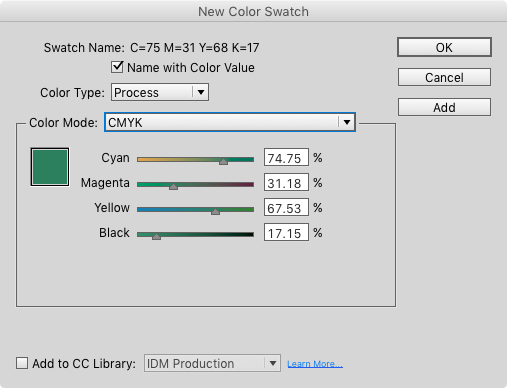Screen dimensions: 507x388
Task: Click the Cancel button
Action: coord(444,77)
